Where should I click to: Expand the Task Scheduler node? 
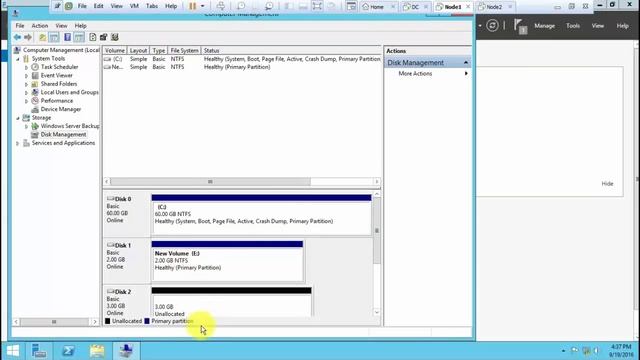click(27, 67)
